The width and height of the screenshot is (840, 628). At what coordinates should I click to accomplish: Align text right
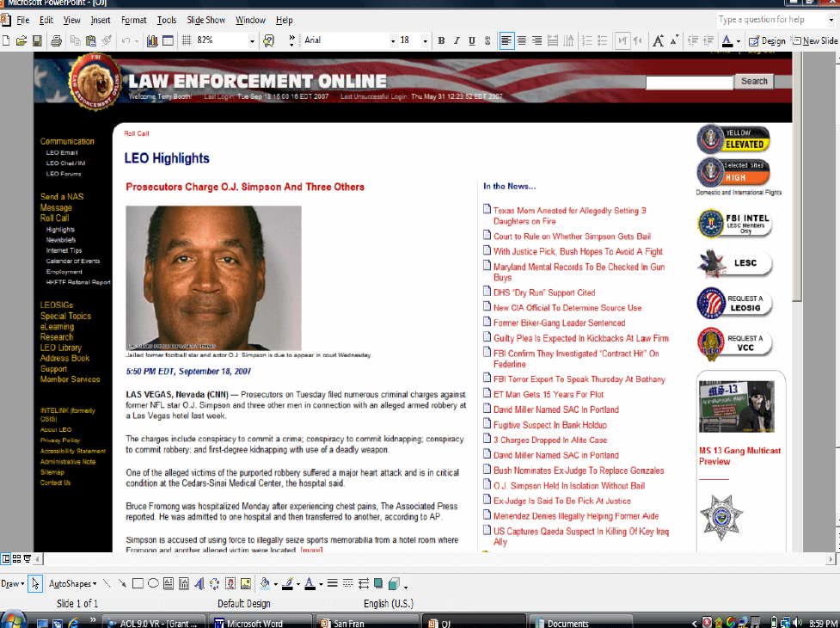(536, 40)
